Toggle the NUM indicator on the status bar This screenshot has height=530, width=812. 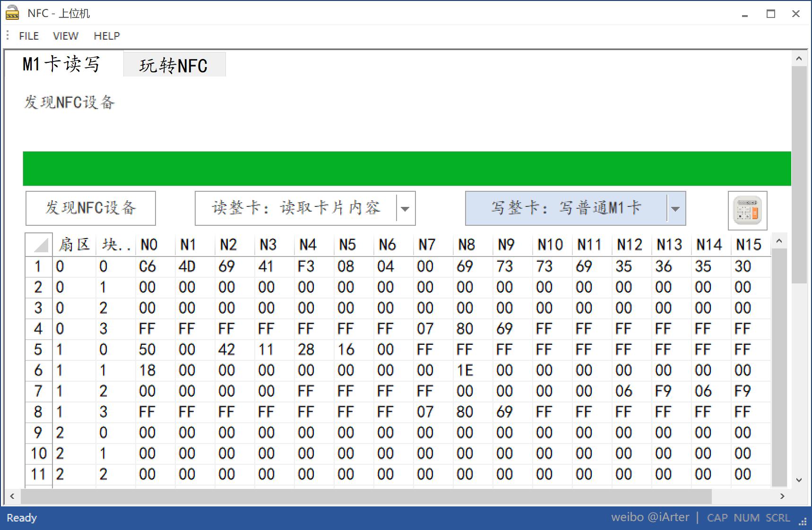click(747, 517)
